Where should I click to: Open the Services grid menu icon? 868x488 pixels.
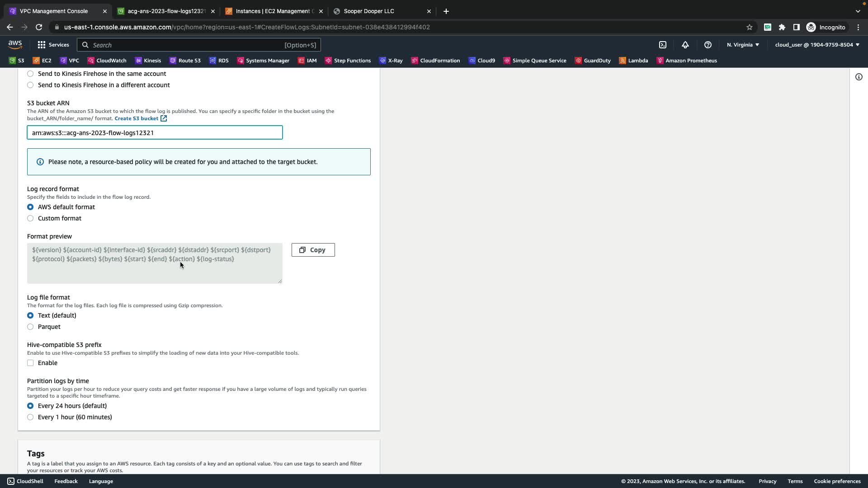[x=42, y=45]
